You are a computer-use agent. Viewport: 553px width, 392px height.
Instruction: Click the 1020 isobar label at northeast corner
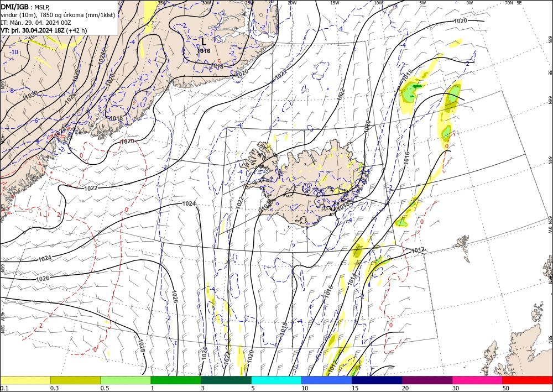(x=460, y=21)
